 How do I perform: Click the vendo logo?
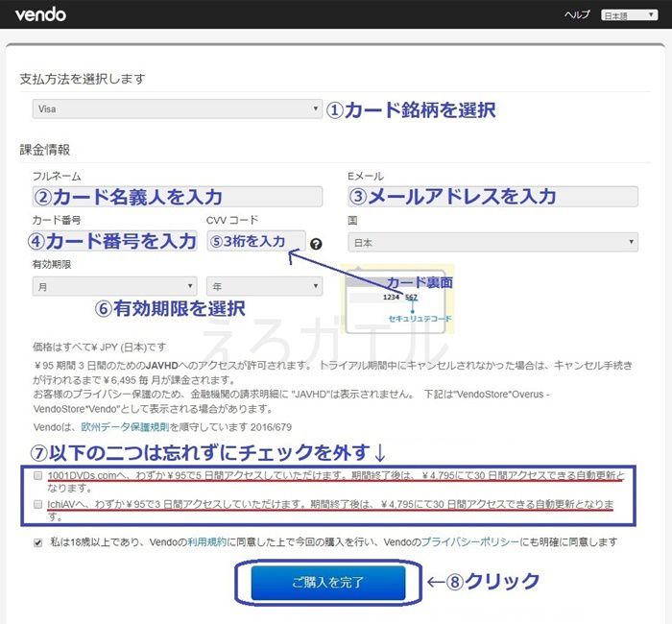coord(40,14)
